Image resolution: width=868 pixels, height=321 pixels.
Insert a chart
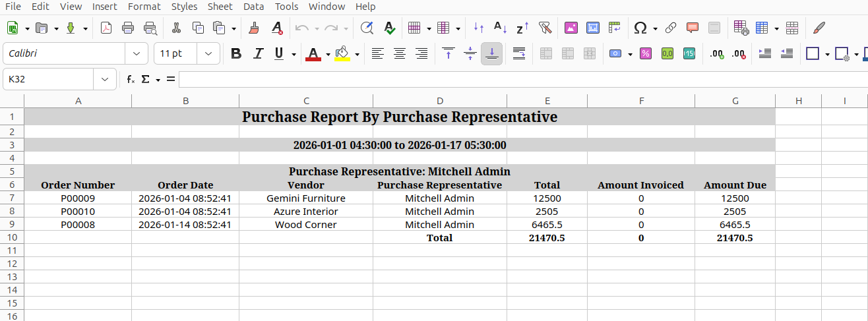[593, 28]
